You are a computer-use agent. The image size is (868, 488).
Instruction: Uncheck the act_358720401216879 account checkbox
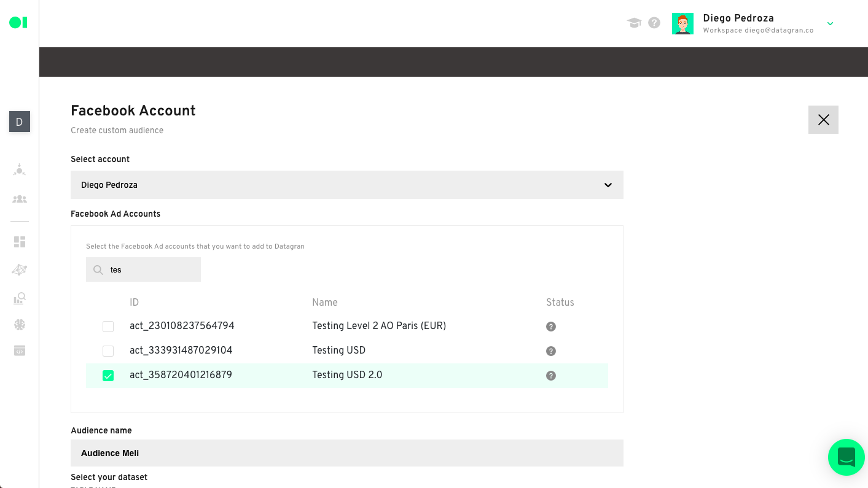click(108, 376)
